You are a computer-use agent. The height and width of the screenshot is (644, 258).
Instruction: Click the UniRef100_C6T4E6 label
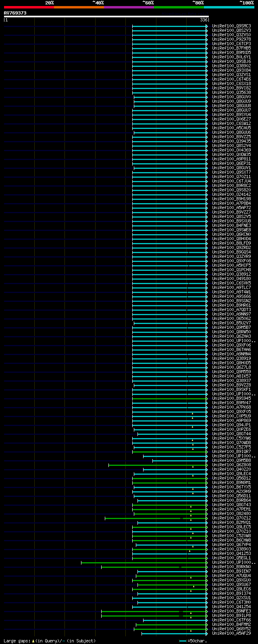pos(231,79)
